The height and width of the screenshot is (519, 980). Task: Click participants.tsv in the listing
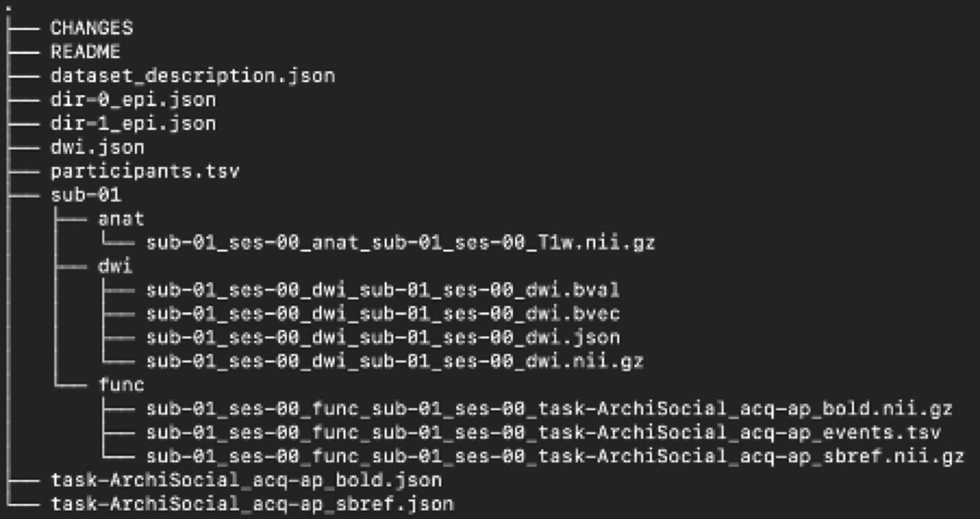pos(145,172)
